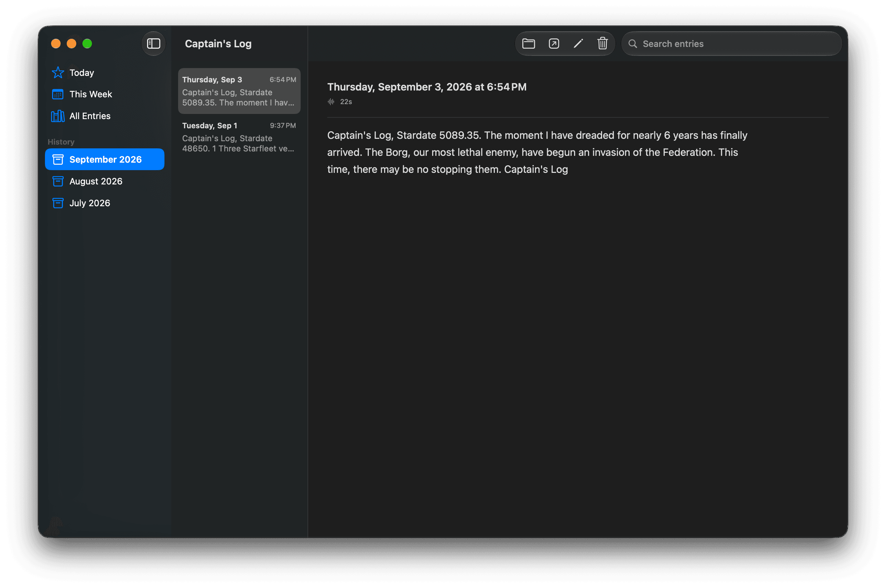
Task: Click the green maximize window button
Action: click(x=88, y=44)
